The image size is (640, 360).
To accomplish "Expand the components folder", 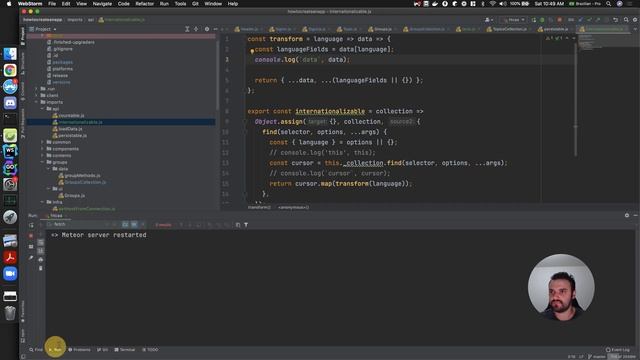I will coord(42,149).
